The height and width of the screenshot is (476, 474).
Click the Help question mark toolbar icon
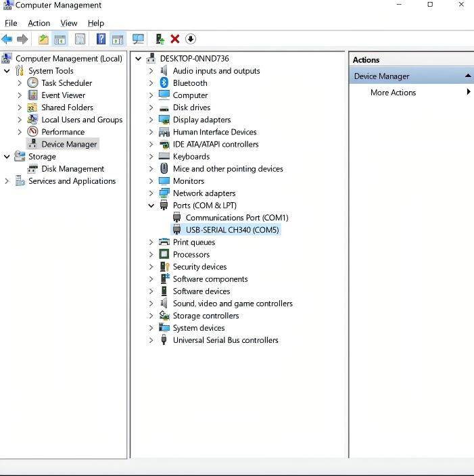click(101, 39)
